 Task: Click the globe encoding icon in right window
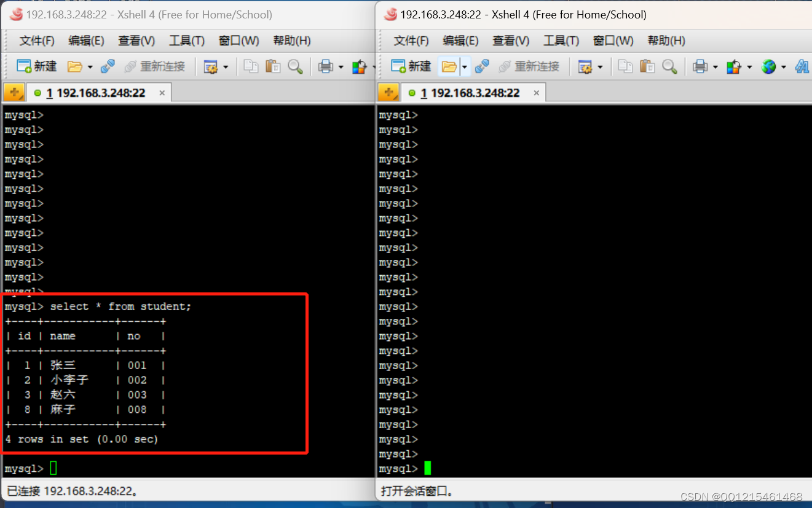[x=769, y=66]
